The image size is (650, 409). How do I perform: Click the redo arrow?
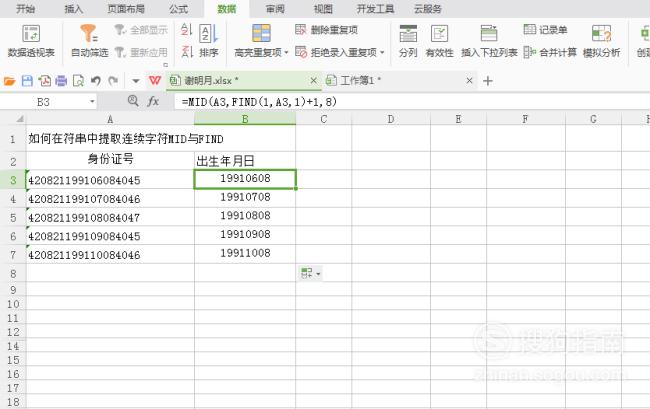point(113,81)
